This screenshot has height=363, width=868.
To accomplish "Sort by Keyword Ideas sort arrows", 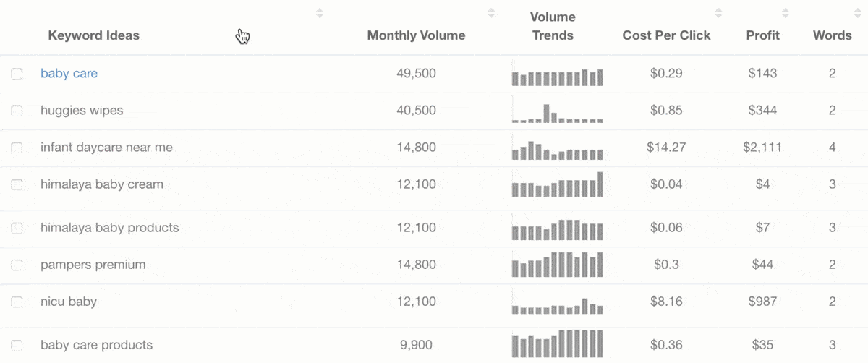I will pos(320,13).
